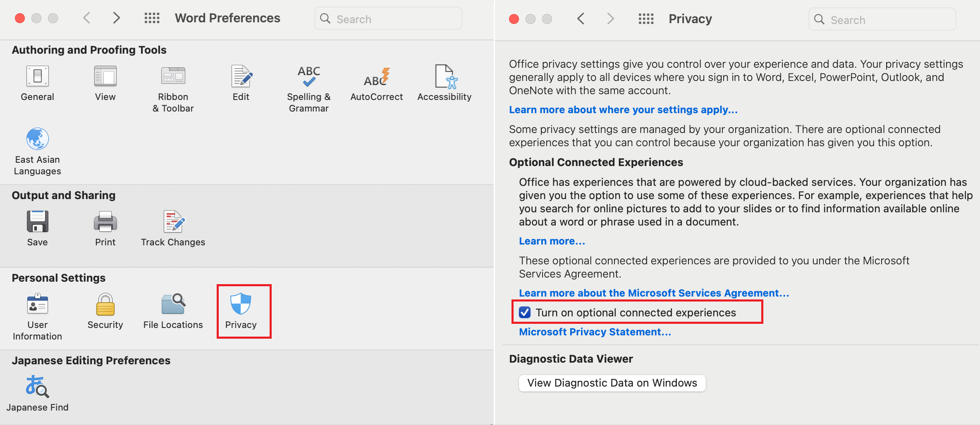This screenshot has width=980, height=425.
Task: Click Show All grid in Privacy window
Action: point(646,19)
